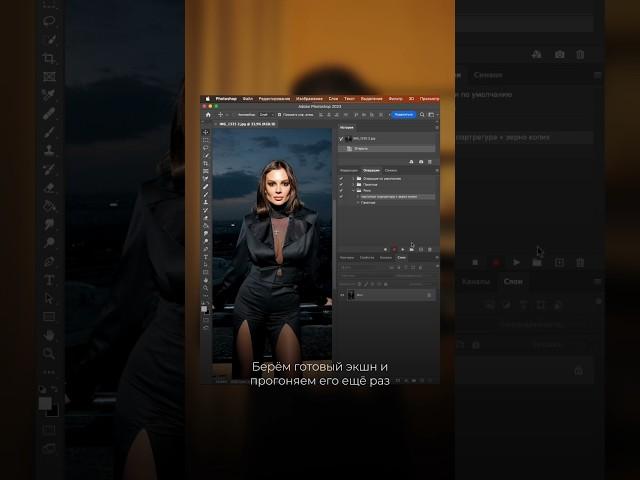
Task: Toggle the first Практика set checkmark
Action: [341, 184]
